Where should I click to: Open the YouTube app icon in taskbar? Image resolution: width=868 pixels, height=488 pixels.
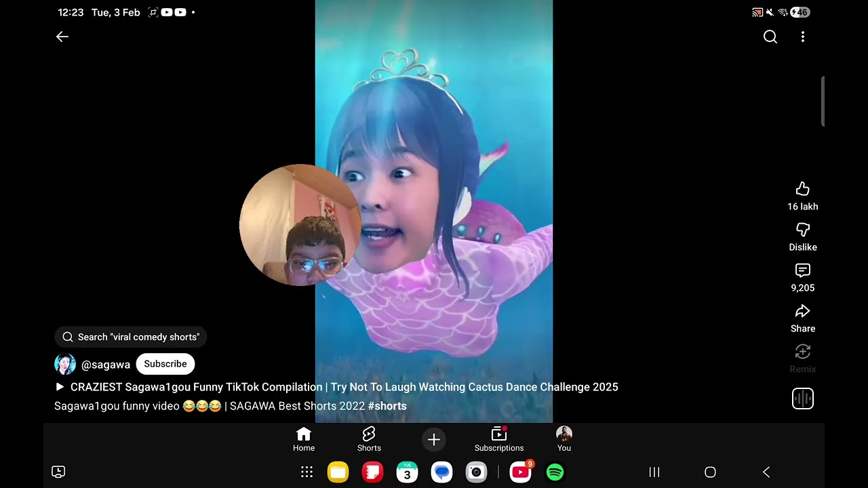coord(521,472)
